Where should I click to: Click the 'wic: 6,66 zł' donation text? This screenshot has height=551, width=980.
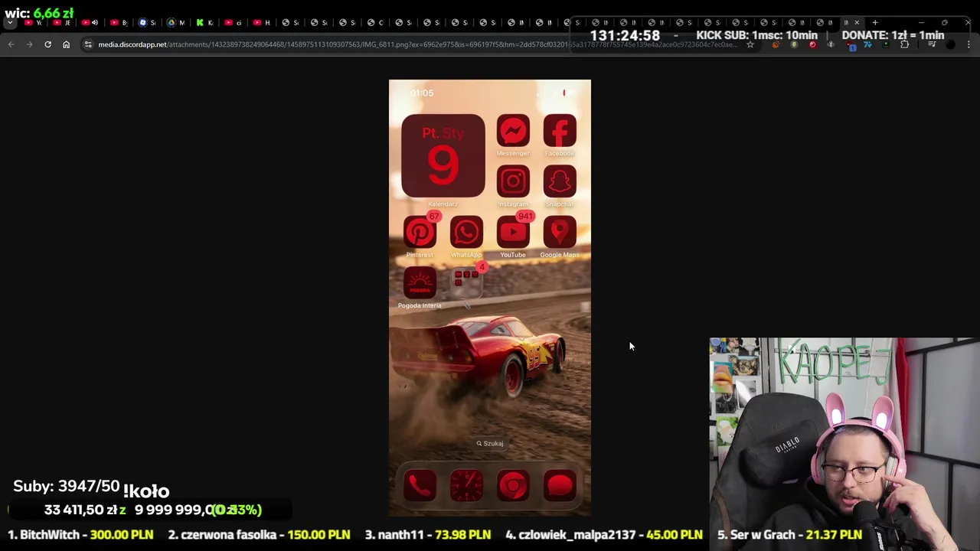coord(39,13)
